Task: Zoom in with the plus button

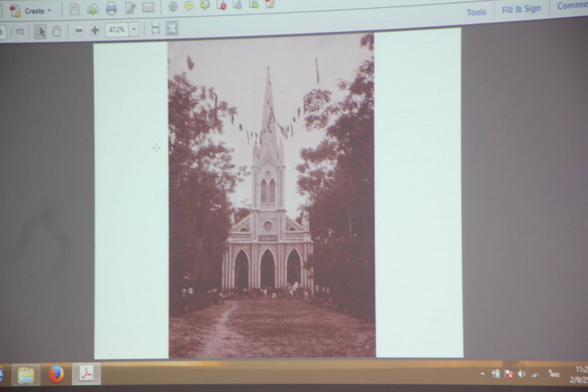Action: click(95, 30)
